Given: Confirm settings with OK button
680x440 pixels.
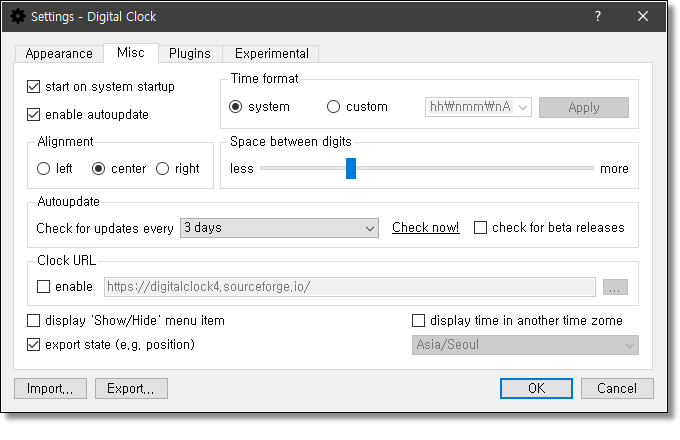Looking at the screenshot, I should coord(536,388).
